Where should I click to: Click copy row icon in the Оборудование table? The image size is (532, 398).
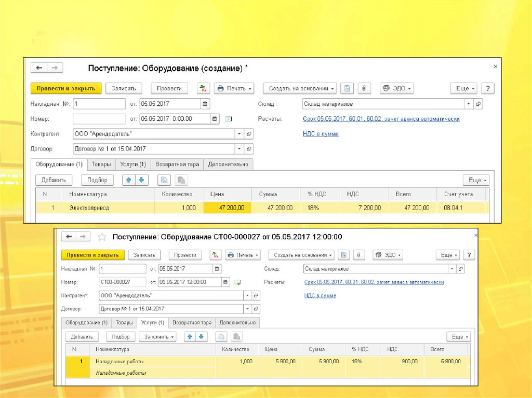tap(164, 180)
